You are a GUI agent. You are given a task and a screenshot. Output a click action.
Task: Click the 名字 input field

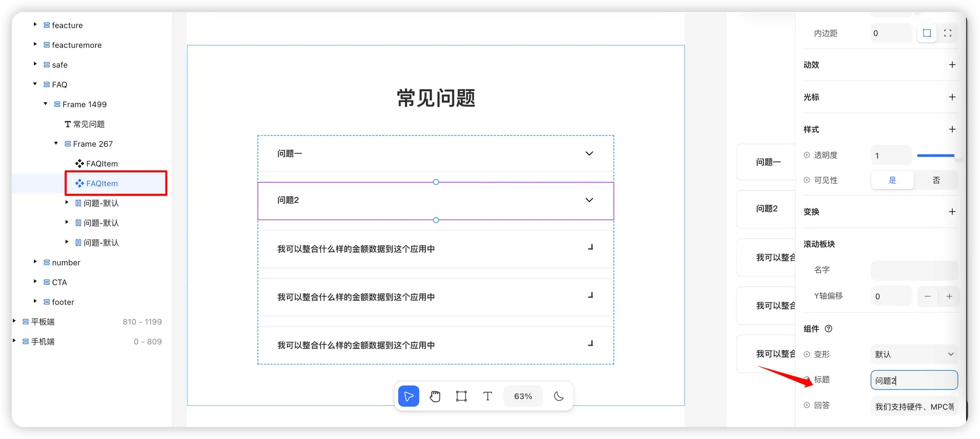(x=914, y=270)
